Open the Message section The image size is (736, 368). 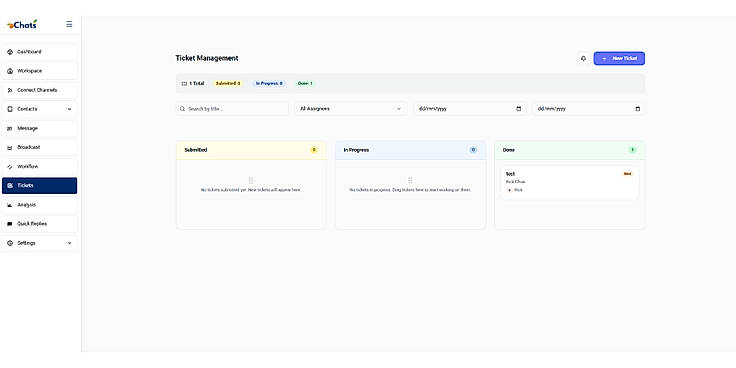39,128
